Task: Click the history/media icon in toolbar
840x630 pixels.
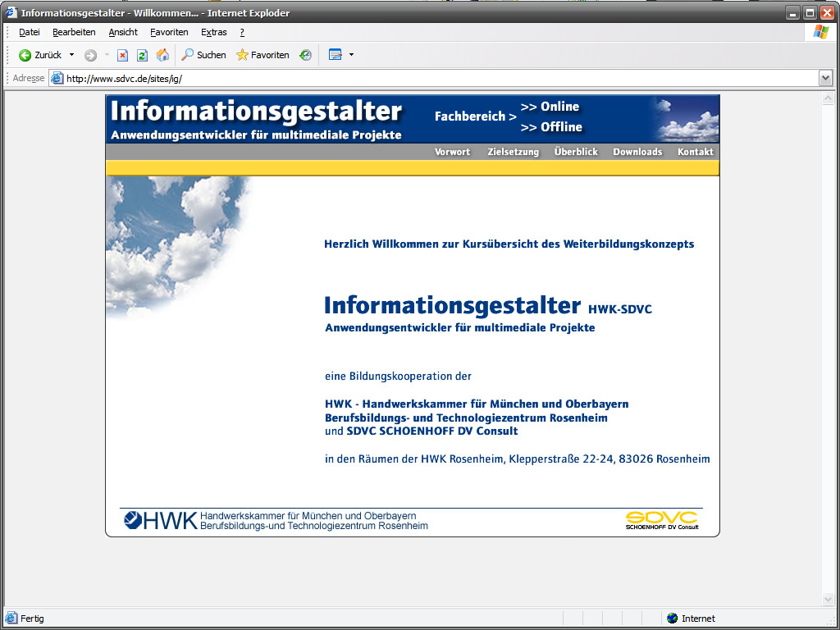Action: [305, 55]
